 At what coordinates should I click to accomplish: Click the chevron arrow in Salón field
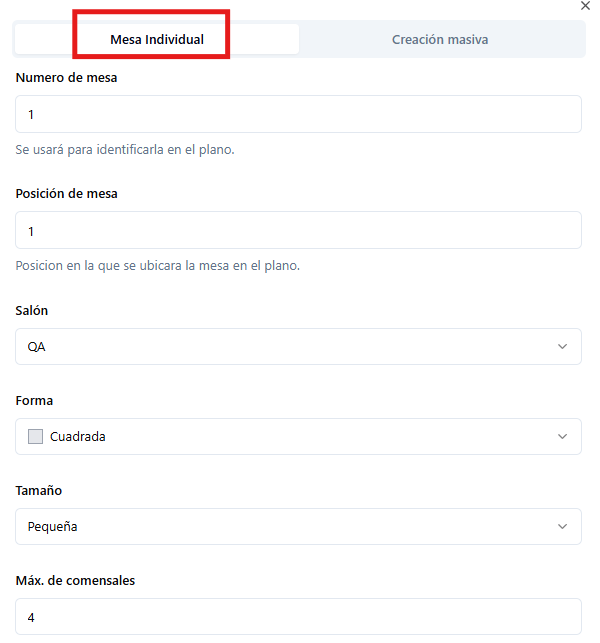click(x=562, y=347)
